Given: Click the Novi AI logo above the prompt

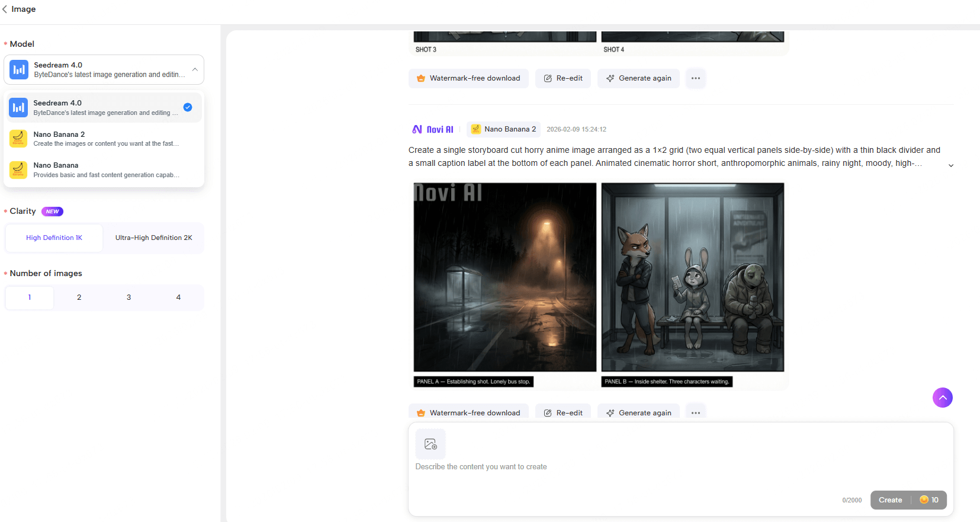Looking at the screenshot, I should (x=433, y=129).
